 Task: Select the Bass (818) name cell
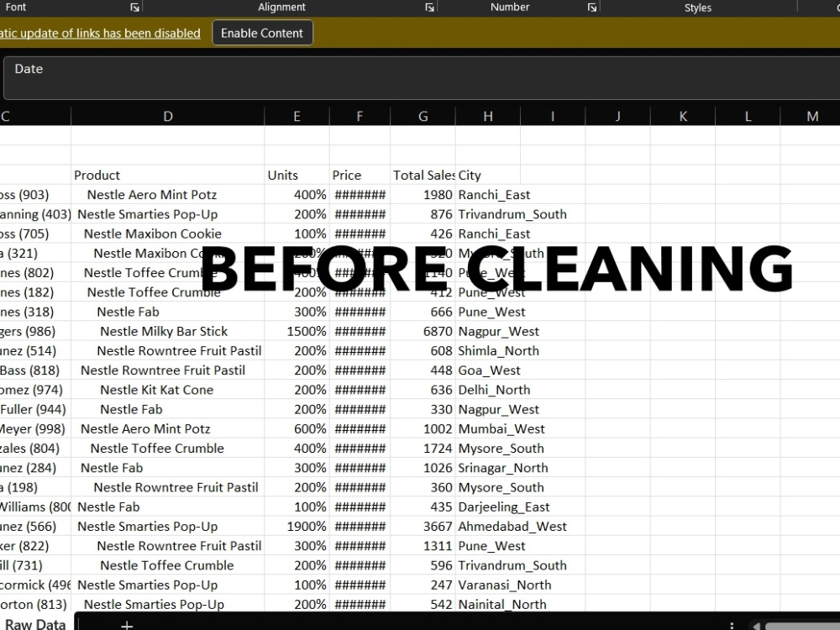point(35,370)
